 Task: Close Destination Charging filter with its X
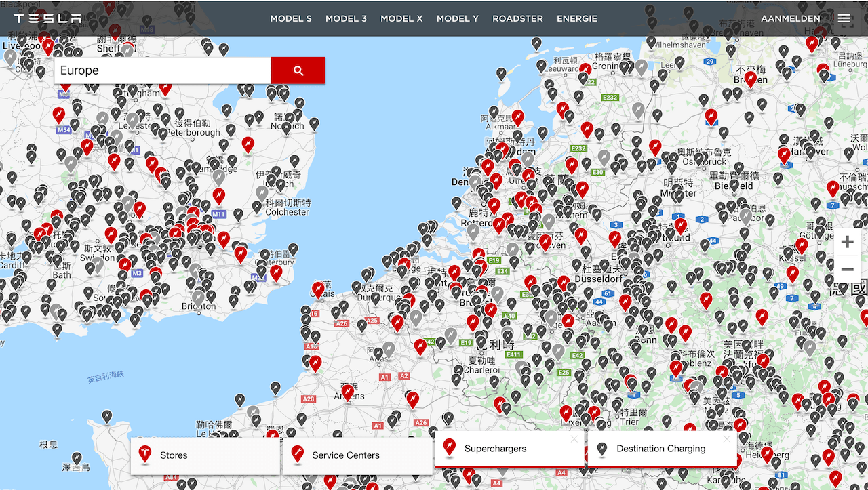coord(728,438)
